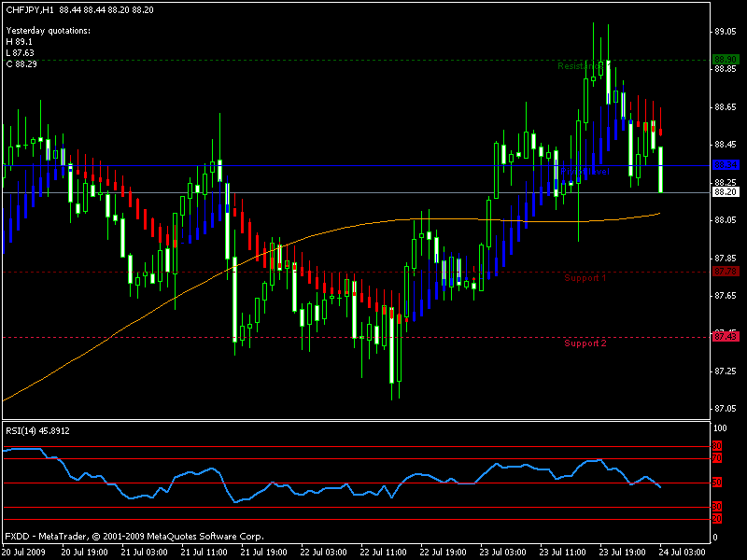Select the Support 1 label

point(585,278)
